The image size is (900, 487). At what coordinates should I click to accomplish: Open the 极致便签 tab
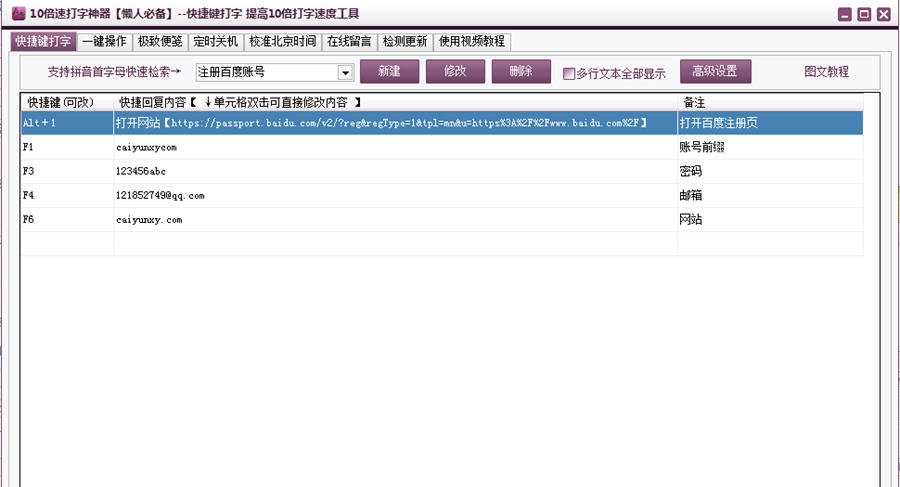click(160, 41)
